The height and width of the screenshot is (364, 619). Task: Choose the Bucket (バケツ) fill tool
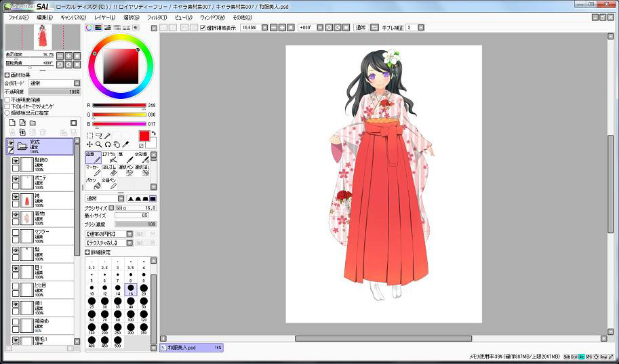[93, 184]
